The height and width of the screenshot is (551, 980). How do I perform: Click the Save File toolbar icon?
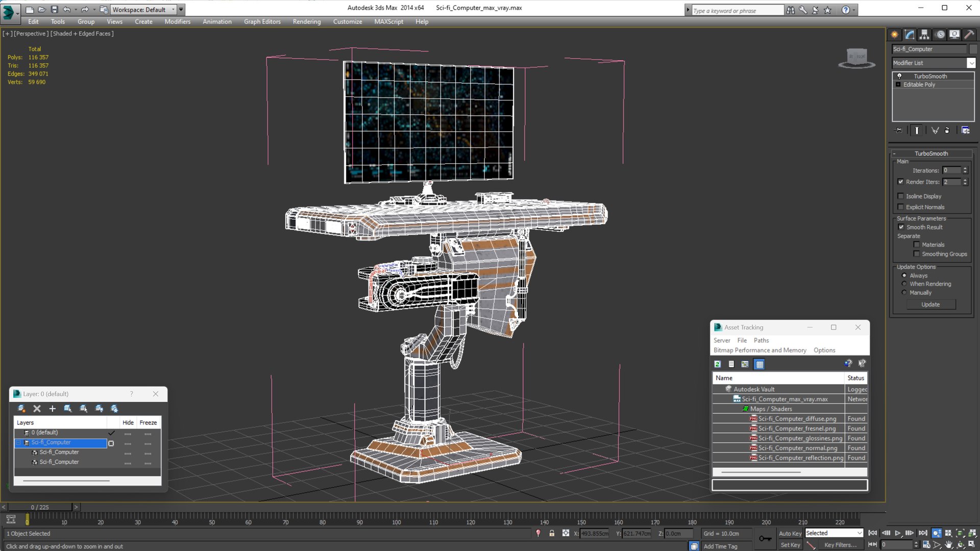pos(54,9)
